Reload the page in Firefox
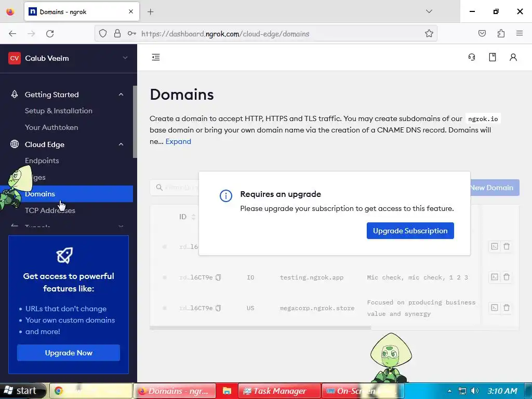The image size is (532, 399). (50, 33)
